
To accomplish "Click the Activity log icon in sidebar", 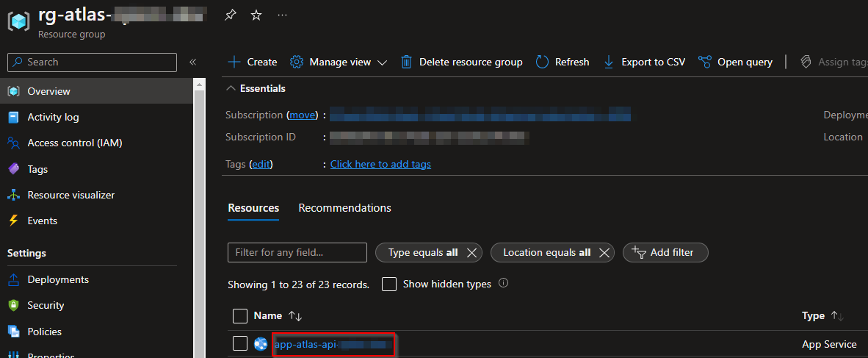I will tap(14, 118).
